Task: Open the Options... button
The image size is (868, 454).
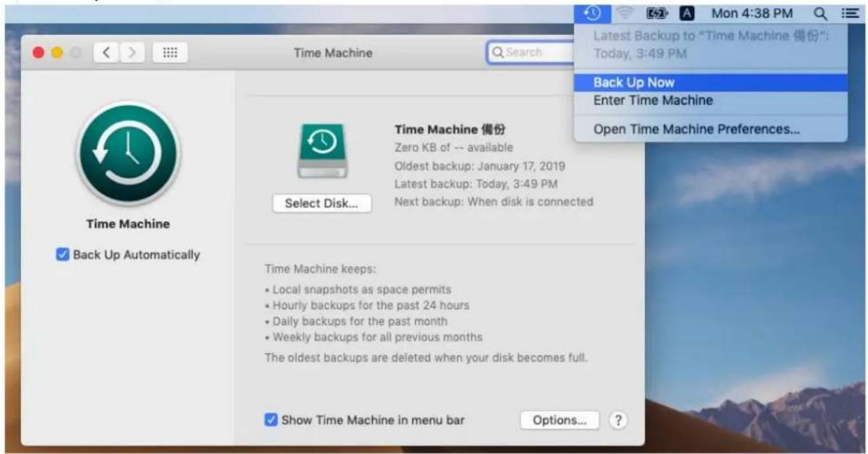Action: coord(560,420)
